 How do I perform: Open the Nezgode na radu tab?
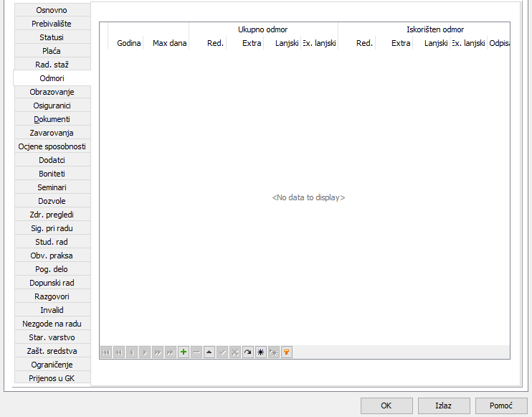tap(52, 324)
